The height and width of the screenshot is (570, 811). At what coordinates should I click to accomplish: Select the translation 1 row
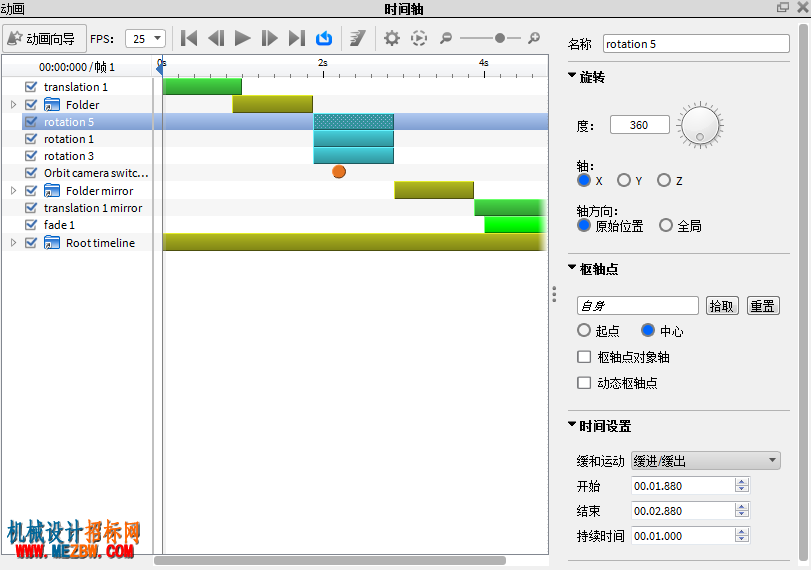coord(78,86)
